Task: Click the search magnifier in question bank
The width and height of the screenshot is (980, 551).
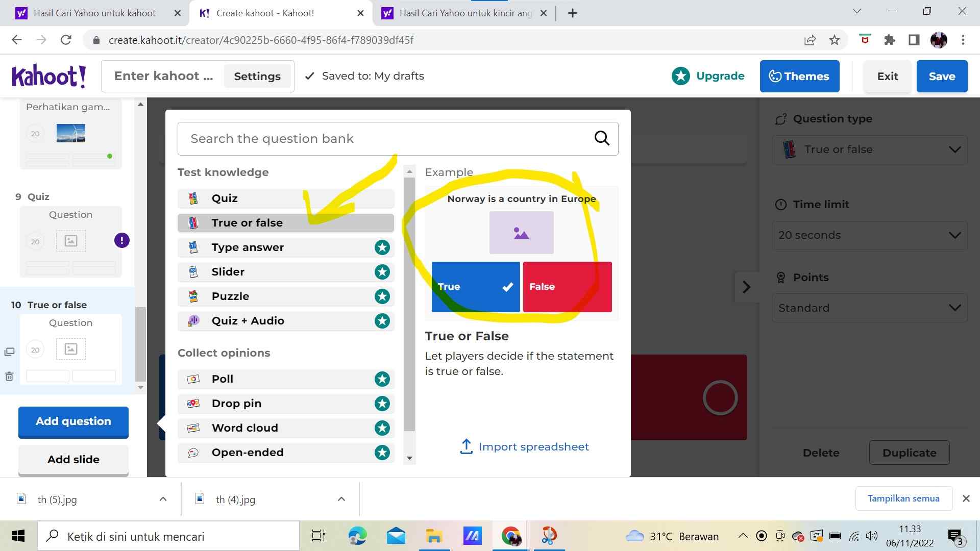Action: (x=602, y=138)
